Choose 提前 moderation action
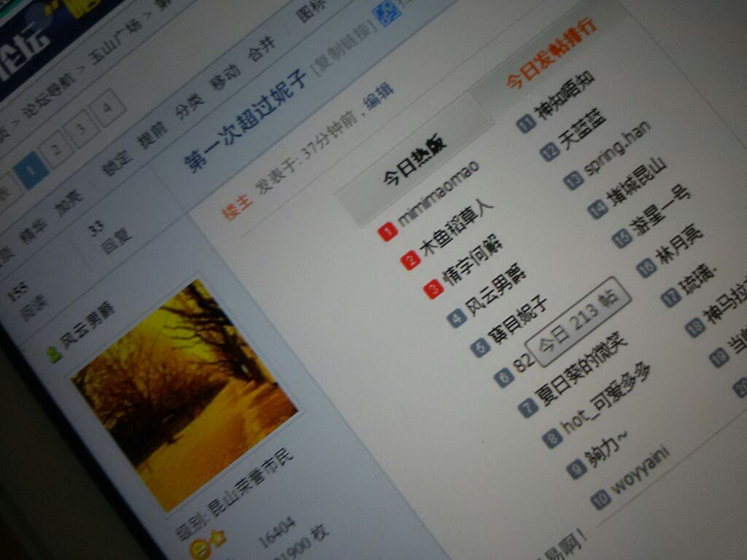 [152, 134]
